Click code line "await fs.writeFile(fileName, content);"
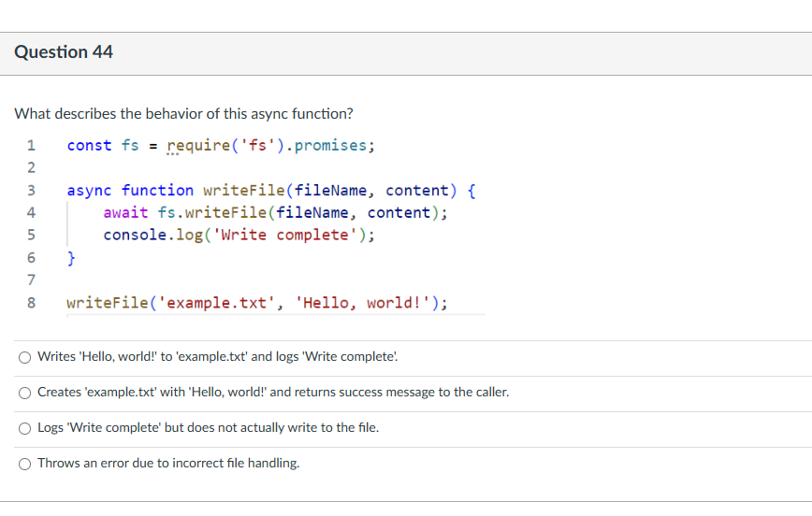Screen dimensions: 812x516 [x=275, y=213]
